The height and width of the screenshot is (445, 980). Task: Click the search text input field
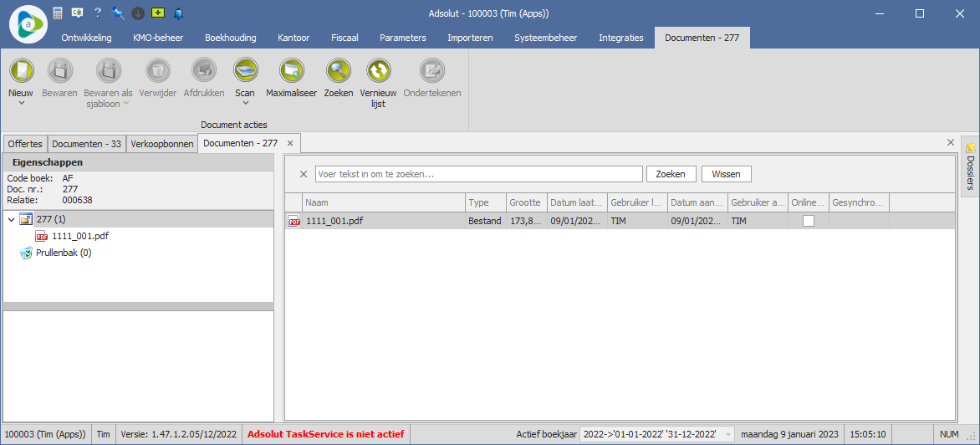click(478, 174)
